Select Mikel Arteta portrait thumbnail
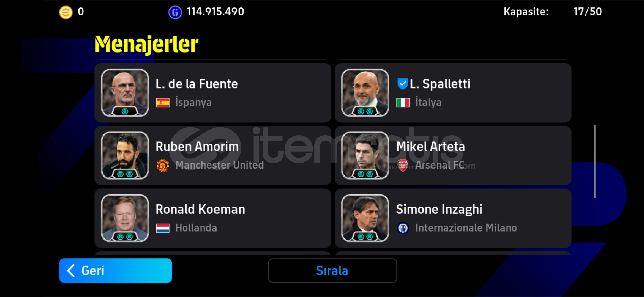Image resolution: width=644 pixels, height=297 pixels. click(365, 155)
